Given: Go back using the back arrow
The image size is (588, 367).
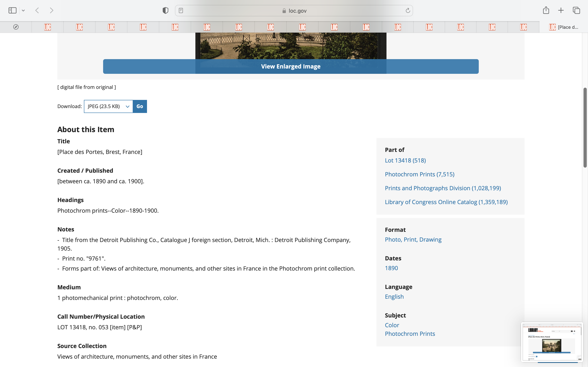Looking at the screenshot, I should pyautogui.click(x=37, y=10).
